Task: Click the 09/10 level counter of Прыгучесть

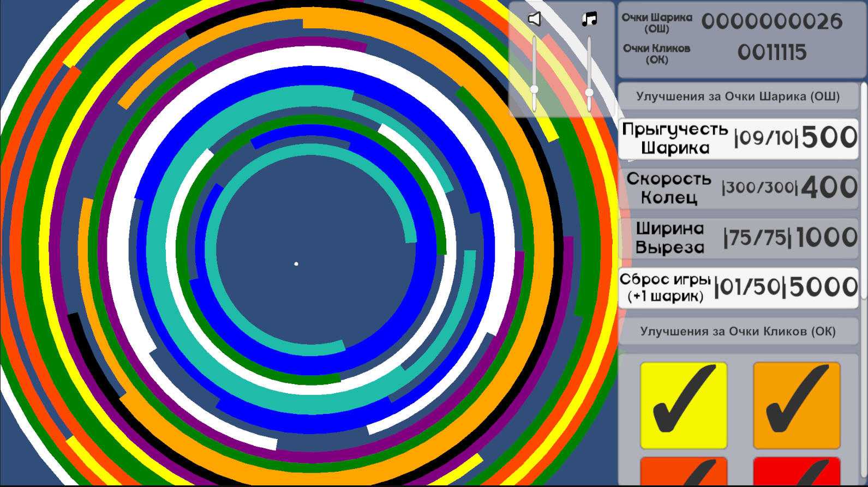Action: pyautogui.click(x=766, y=138)
